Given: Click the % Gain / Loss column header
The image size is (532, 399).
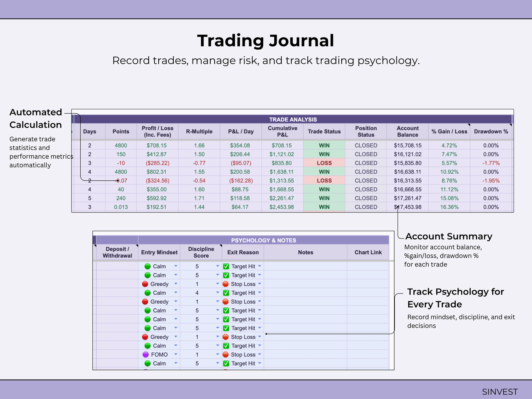Looking at the screenshot, I should (x=449, y=131).
